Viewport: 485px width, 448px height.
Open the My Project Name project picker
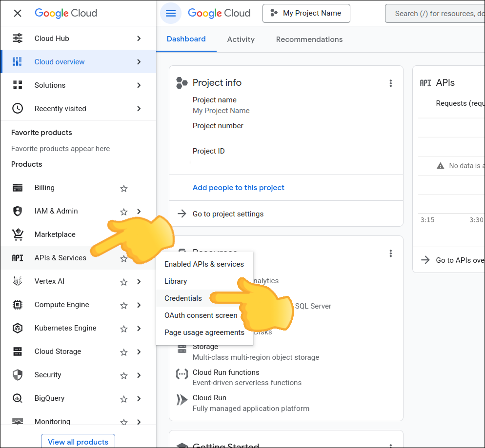click(306, 13)
